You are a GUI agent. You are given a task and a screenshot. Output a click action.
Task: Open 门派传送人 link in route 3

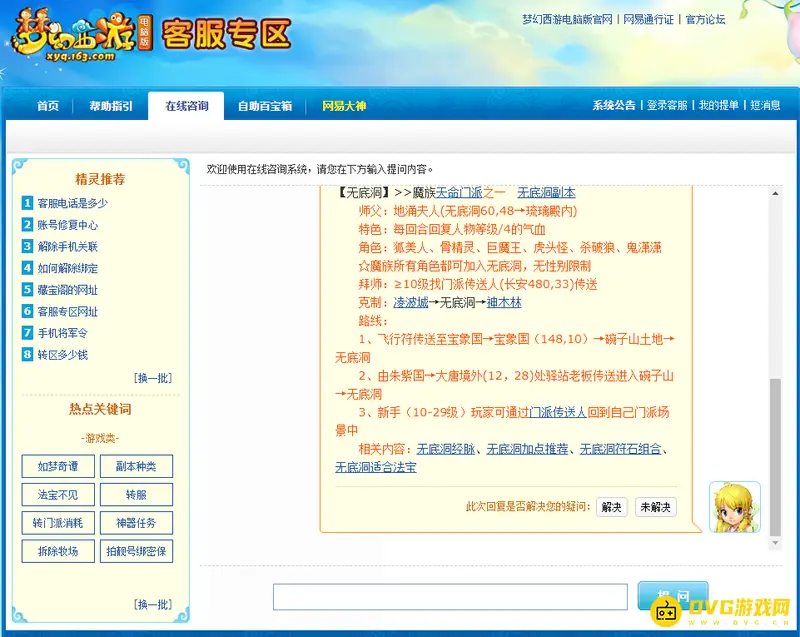point(558,412)
